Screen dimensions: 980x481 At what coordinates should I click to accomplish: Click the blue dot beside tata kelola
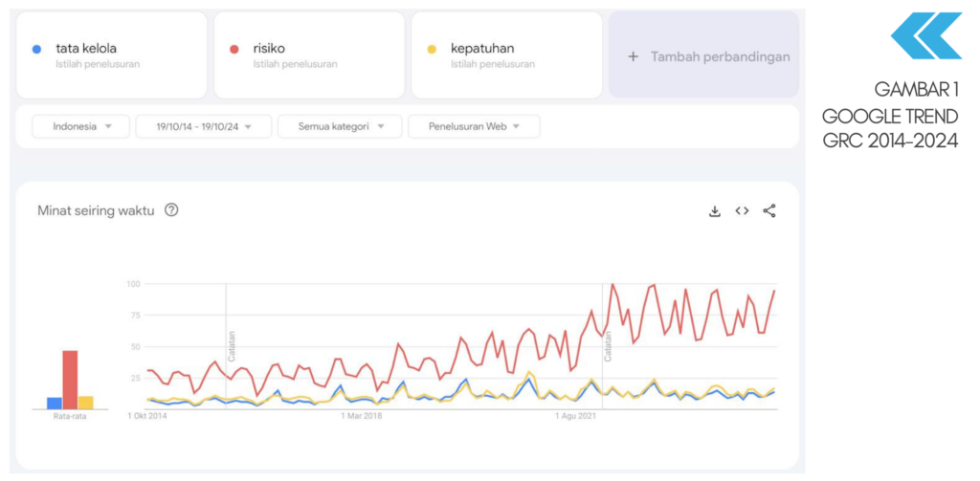36,49
